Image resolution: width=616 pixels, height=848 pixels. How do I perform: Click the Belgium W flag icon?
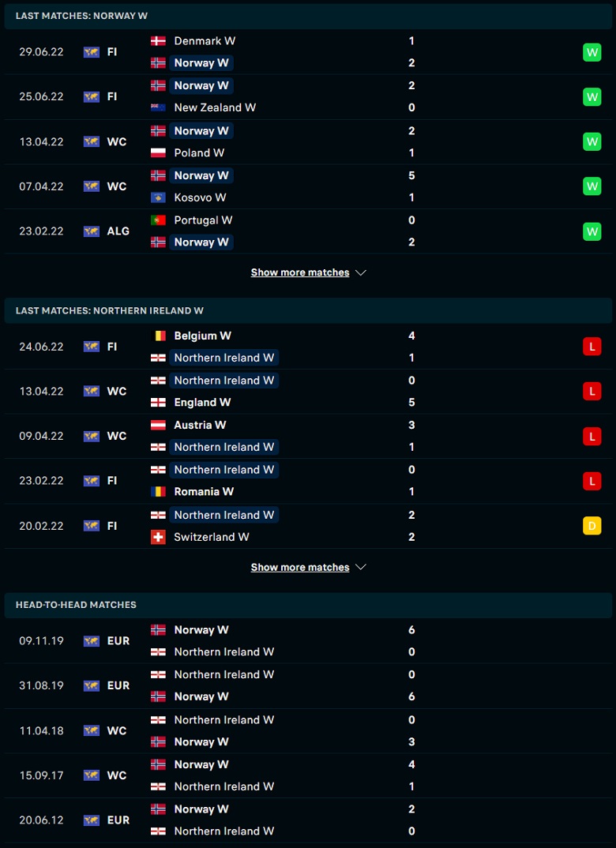tap(158, 336)
